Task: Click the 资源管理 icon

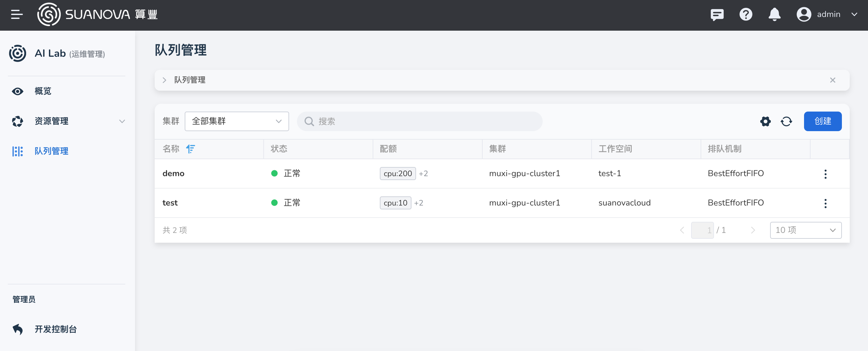Action: click(18, 121)
